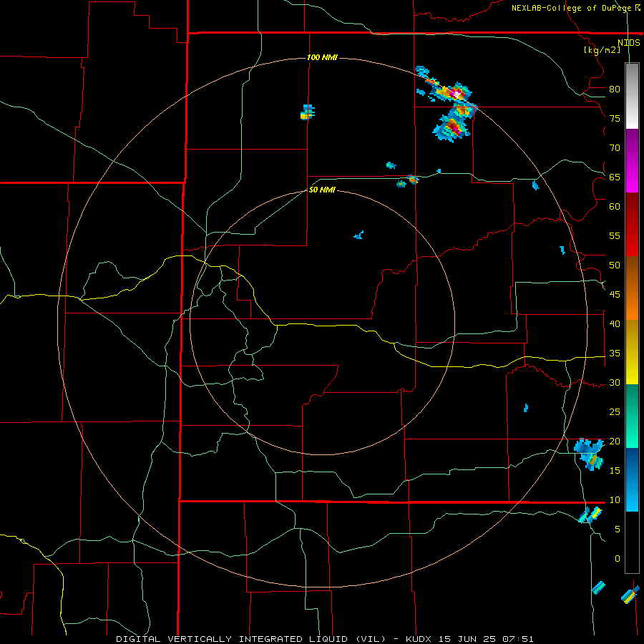Click scale value 65 on the legend
This screenshot has height=644, width=644.
(615, 177)
